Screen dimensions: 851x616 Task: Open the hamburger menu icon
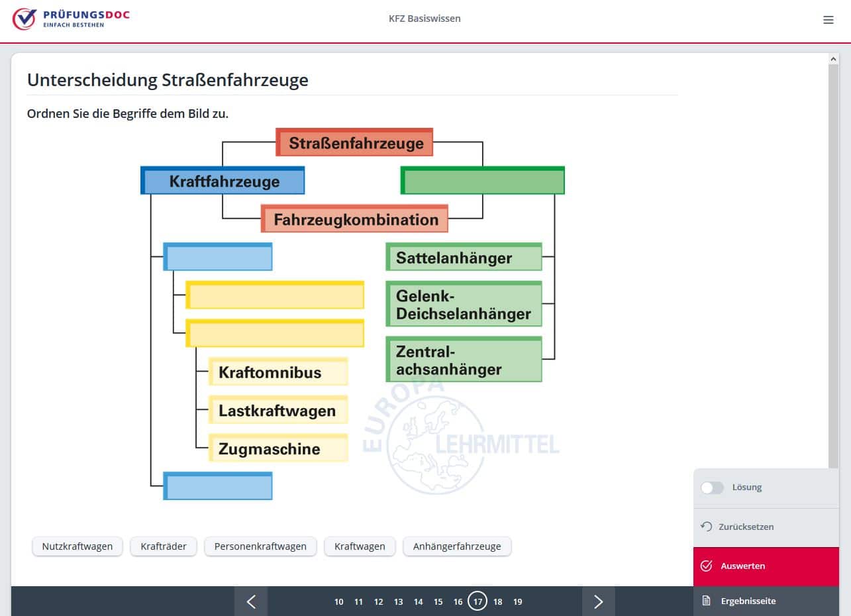(828, 20)
